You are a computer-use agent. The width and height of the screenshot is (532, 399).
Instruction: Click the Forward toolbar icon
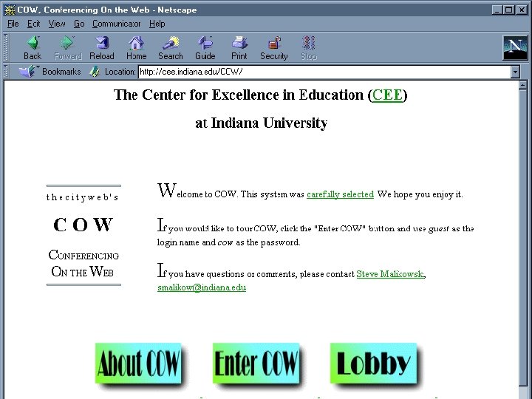click(x=68, y=48)
